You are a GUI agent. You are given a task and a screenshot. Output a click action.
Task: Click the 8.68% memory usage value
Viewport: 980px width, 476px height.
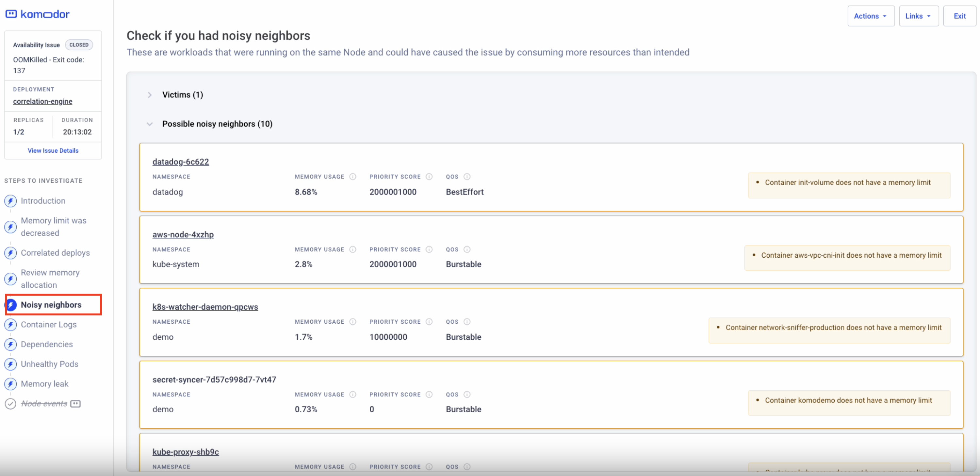point(306,192)
